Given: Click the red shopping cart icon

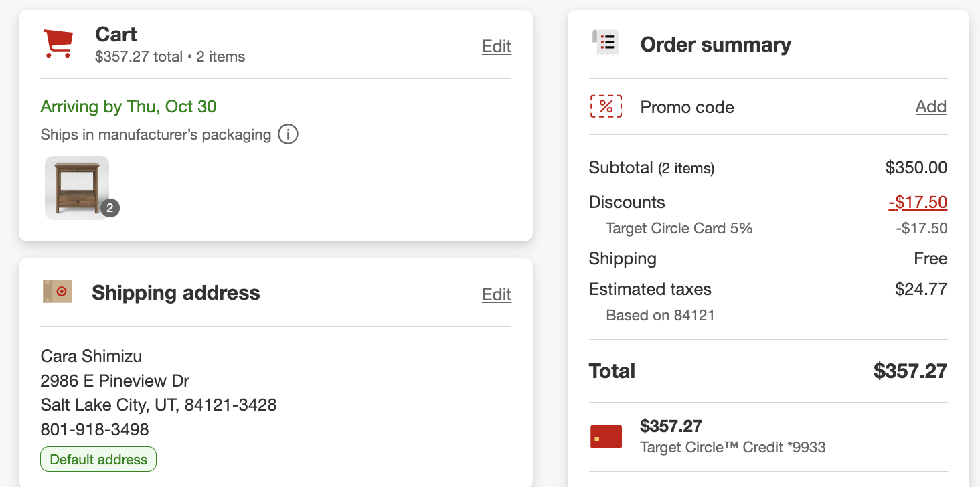Looking at the screenshot, I should point(58,44).
